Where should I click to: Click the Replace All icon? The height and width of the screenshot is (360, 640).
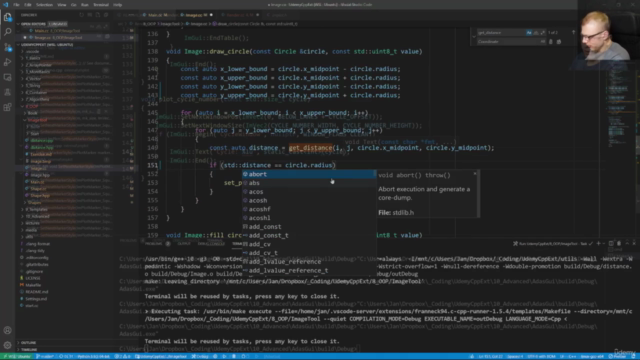click(x=559, y=42)
